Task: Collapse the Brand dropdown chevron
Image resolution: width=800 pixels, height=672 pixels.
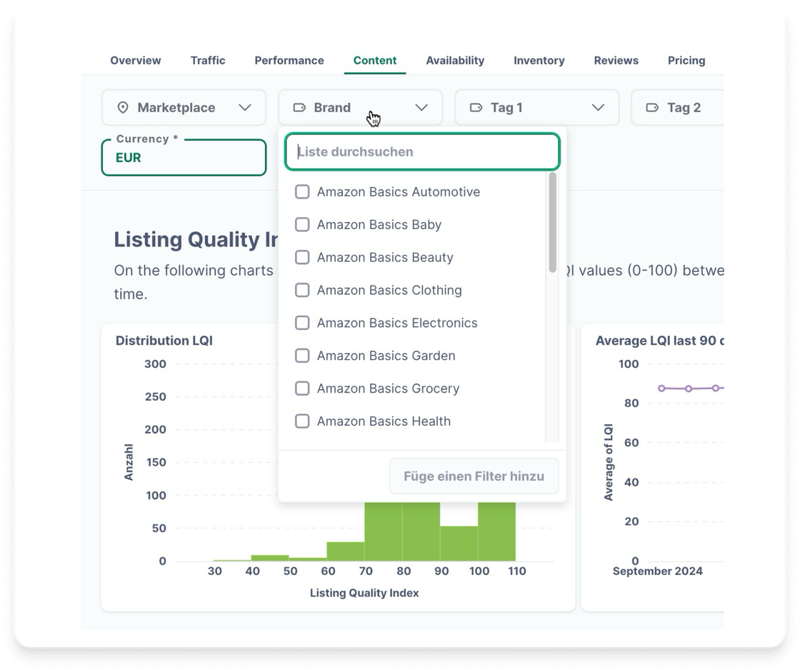Action: click(421, 108)
